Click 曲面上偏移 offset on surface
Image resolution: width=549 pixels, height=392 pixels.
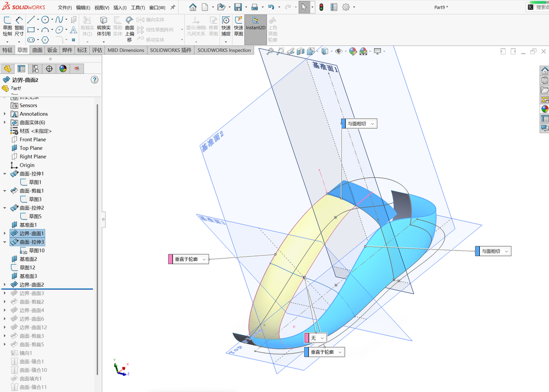pyautogui.click(x=130, y=29)
